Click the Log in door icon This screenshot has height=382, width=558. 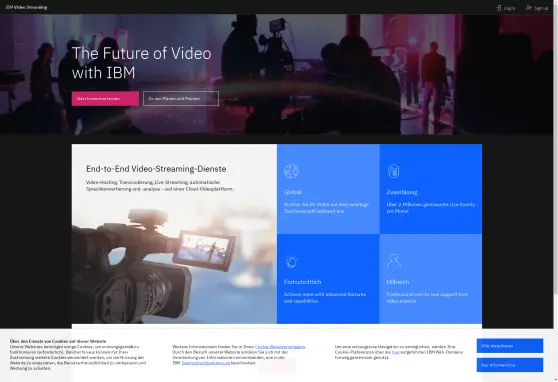pyautogui.click(x=499, y=7)
